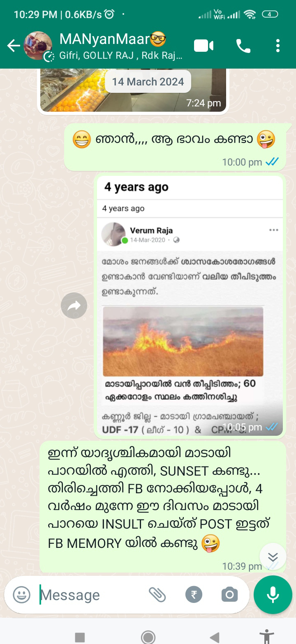This screenshot has width=296, height=644.
Task: Open MANyanMaar group info from title
Action: point(113,39)
